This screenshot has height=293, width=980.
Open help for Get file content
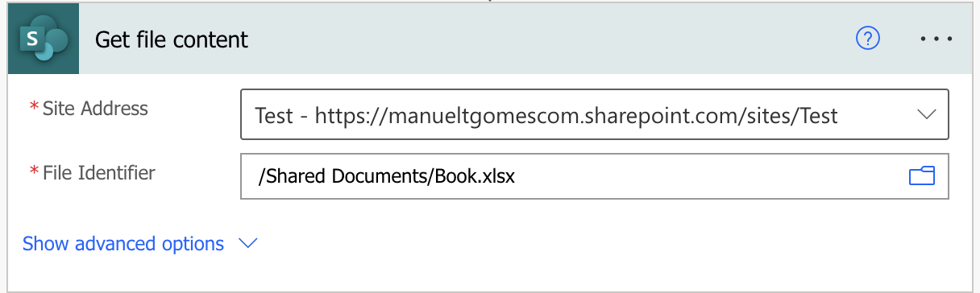click(x=868, y=39)
